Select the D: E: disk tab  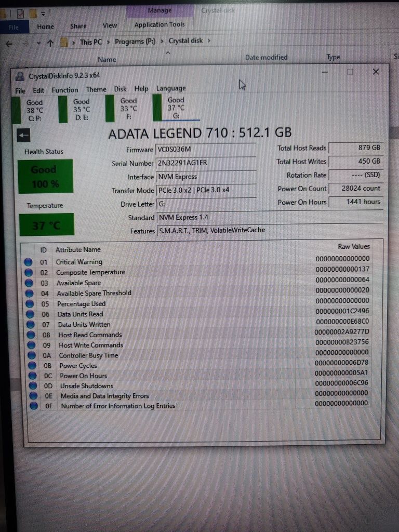pos(75,109)
